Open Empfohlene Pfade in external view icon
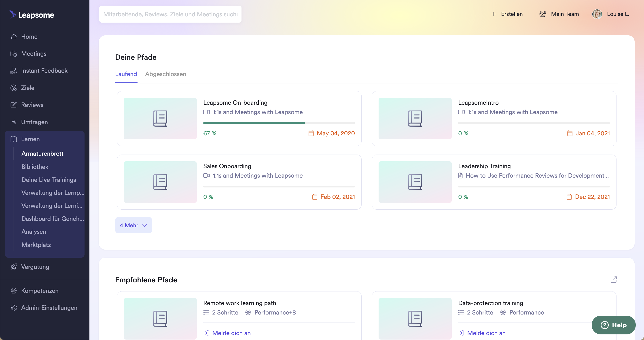 click(x=614, y=280)
